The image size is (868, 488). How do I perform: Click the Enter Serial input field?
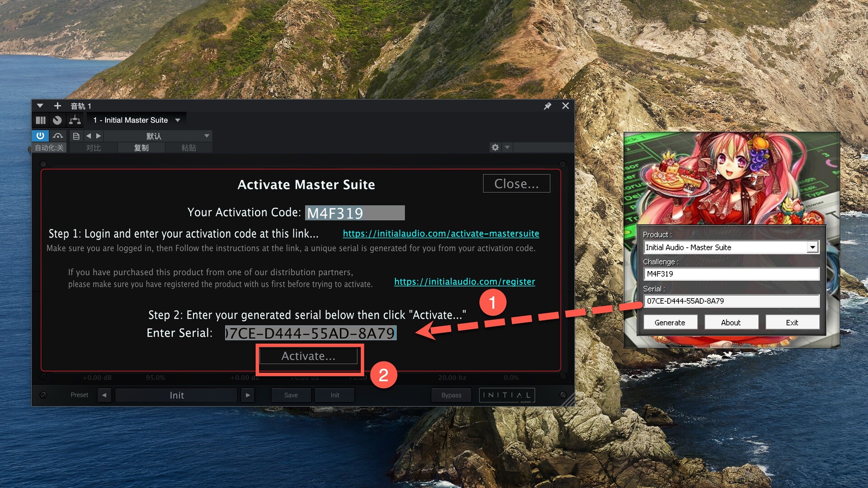[x=311, y=333]
